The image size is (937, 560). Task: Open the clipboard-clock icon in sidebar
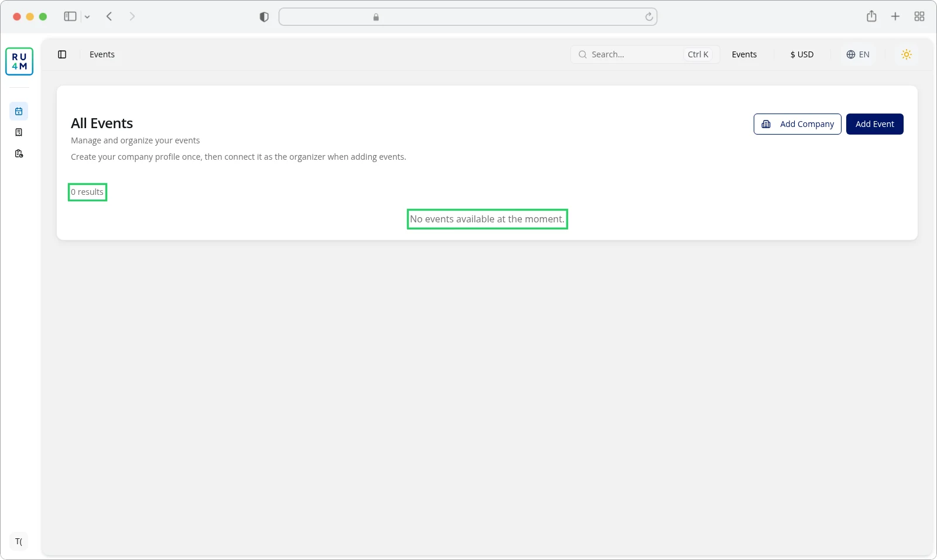point(19,153)
